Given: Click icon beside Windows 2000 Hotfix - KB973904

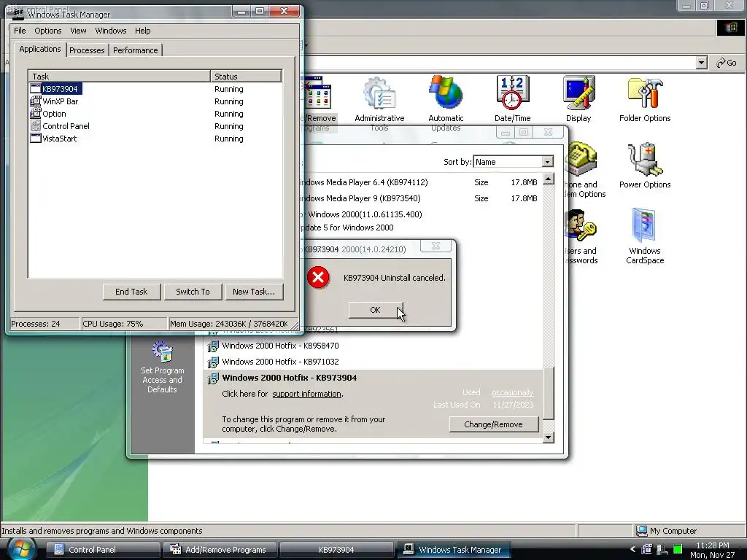Looking at the screenshot, I should pos(213,378).
